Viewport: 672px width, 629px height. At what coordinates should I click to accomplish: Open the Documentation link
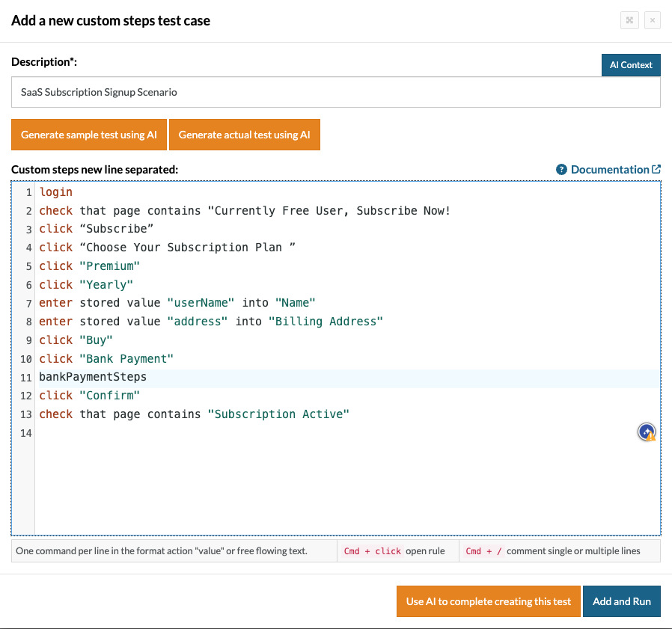(x=609, y=170)
